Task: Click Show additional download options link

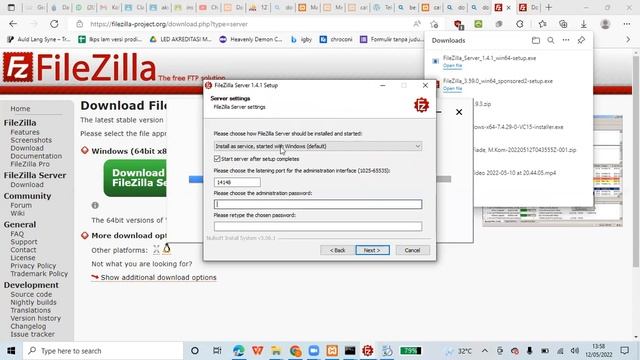Action: tap(158, 278)
